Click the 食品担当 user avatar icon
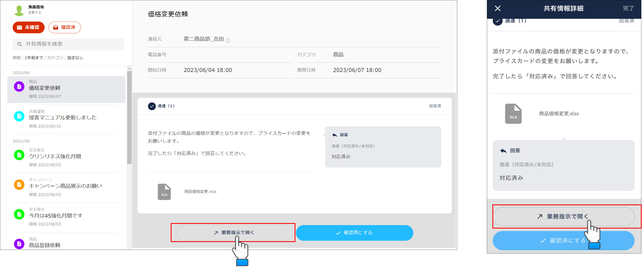The height and width of the screenshot is (269, 644). click(x=19, y=10)
